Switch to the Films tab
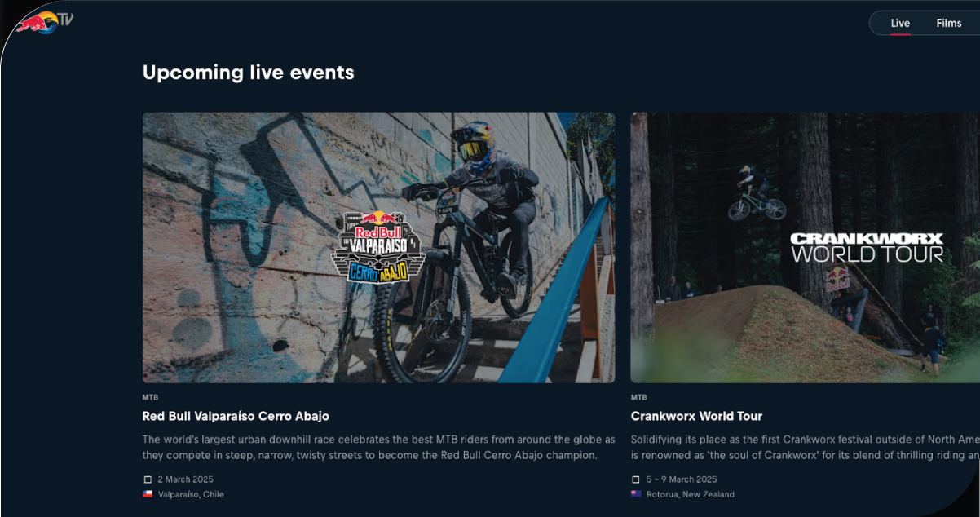The image size is (980, 517). point(949,23)
